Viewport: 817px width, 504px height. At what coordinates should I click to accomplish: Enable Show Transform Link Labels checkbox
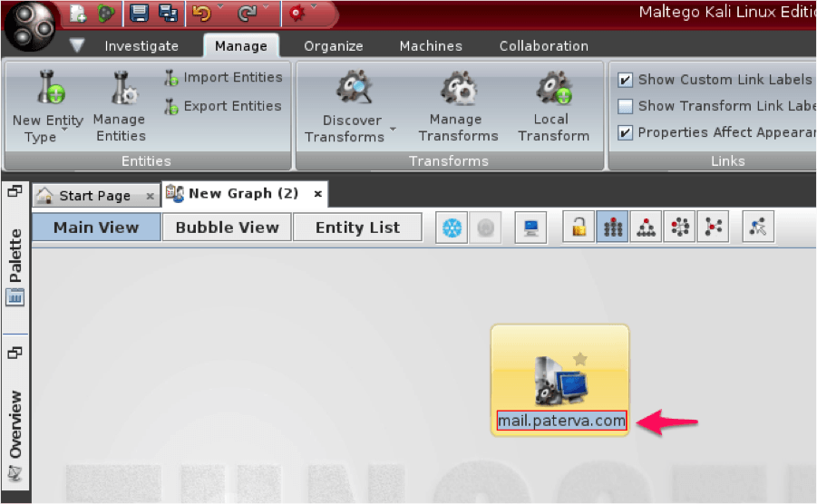click(x=626, y=106)
